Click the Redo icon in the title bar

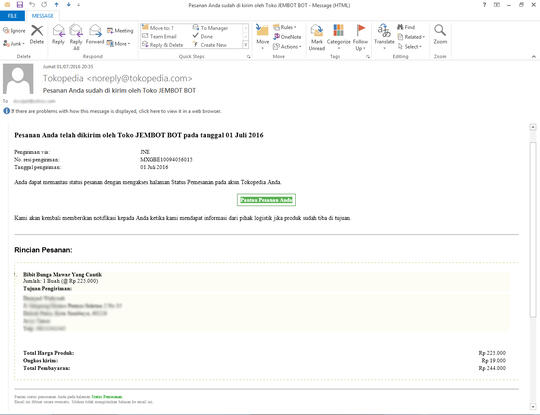click(x=44, y=5)
